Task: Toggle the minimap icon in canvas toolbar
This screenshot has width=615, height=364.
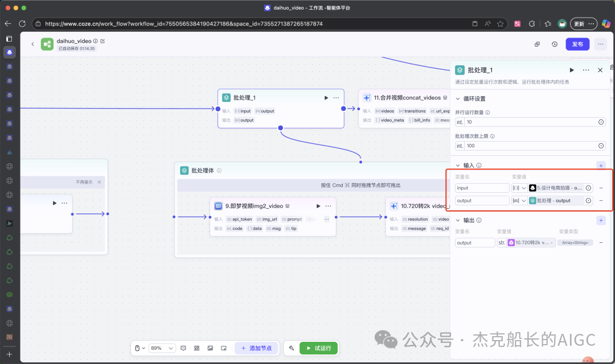Action: coord(224,348)
